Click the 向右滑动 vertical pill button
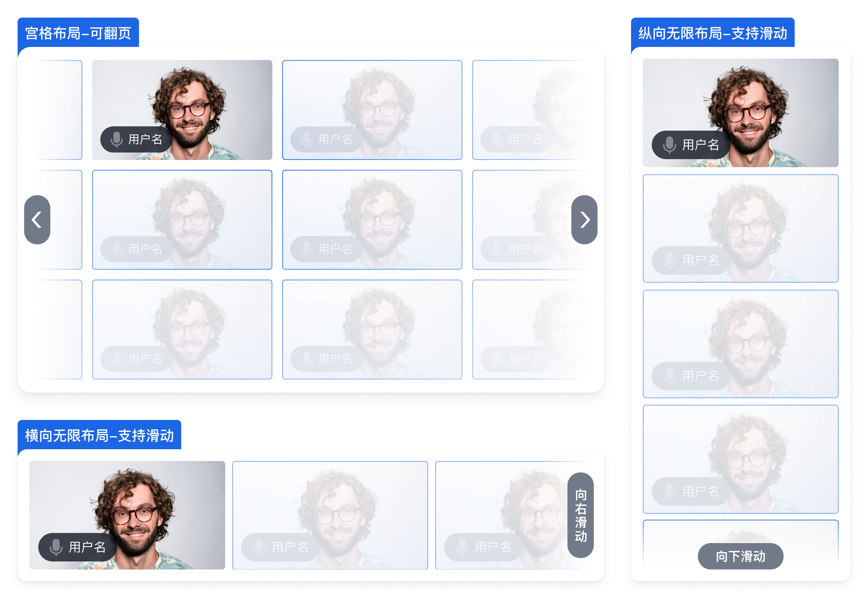 pos(580,515)
